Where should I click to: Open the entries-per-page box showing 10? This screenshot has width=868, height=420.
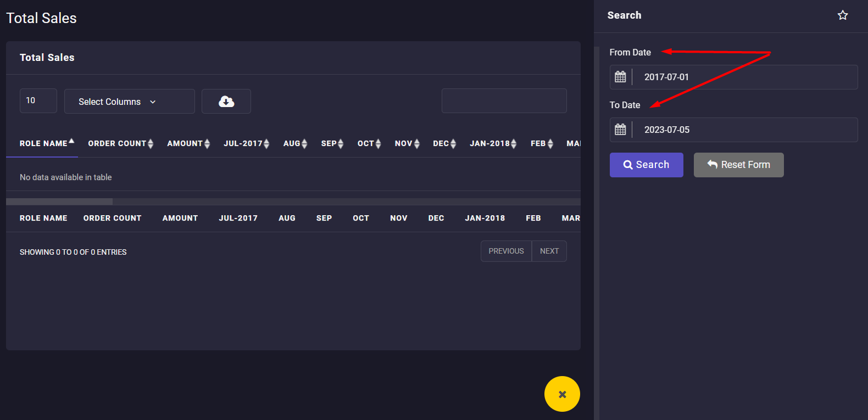pyautogui.click(x=38, y=101)
